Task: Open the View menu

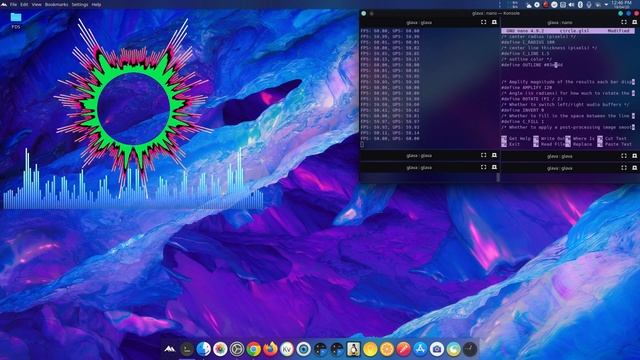Action: coord(37,4)
